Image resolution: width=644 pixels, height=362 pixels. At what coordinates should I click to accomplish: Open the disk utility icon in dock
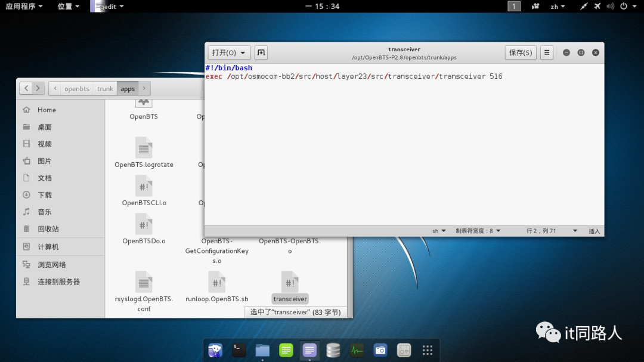pos(404,350)
